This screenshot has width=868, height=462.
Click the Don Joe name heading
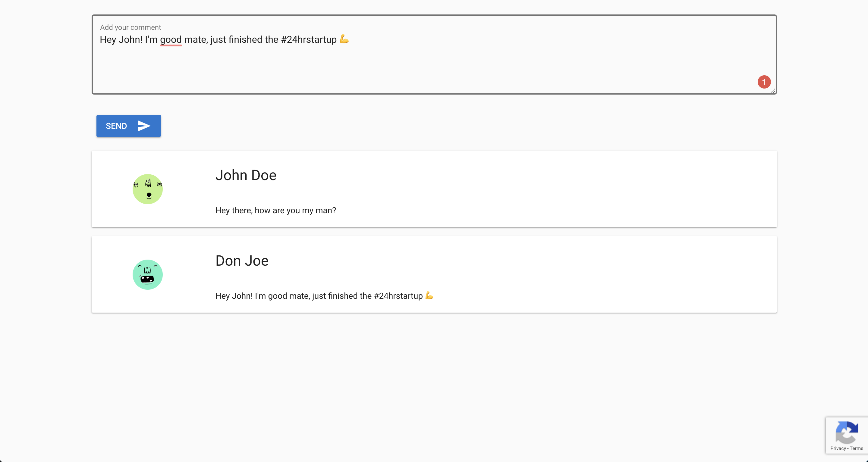(242, 261)
